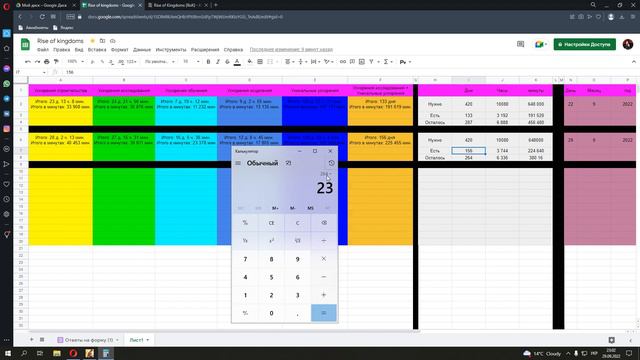
Task: Open Telegram in Opera sidebar
Action: pos(7,99)
